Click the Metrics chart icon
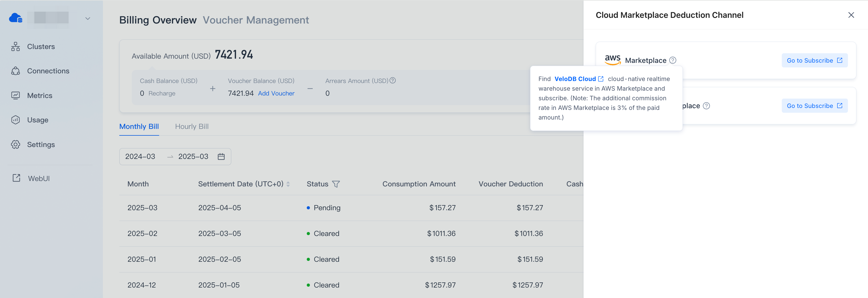868x298 pixels. tap(16, 95)
